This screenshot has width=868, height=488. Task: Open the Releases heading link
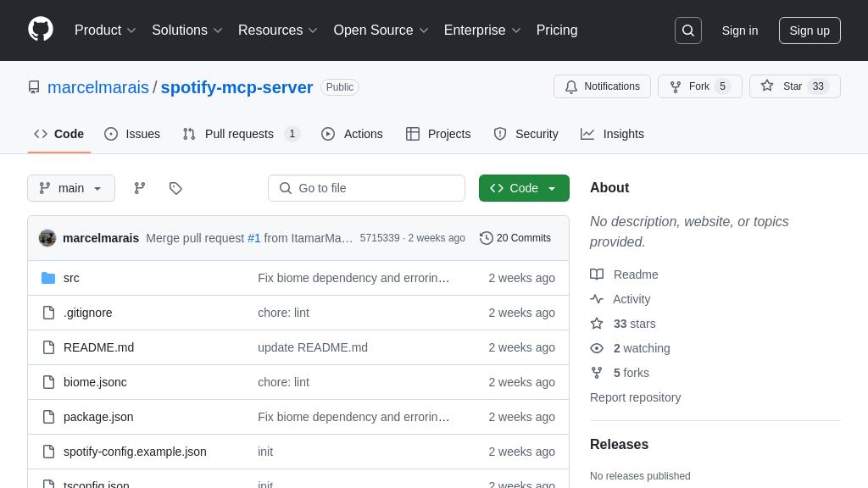[619, 444]
